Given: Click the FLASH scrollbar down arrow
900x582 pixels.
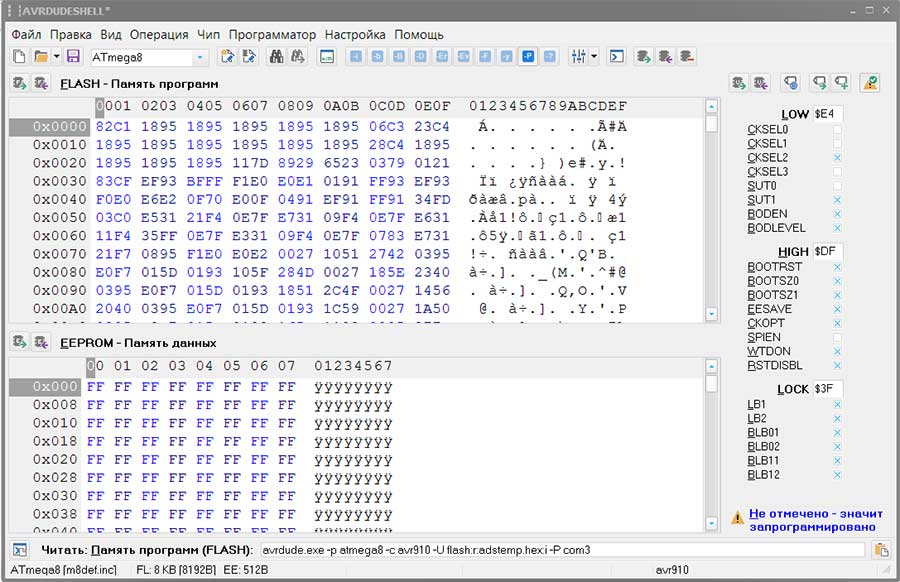Looking at the screenshot, I should 711,314.
